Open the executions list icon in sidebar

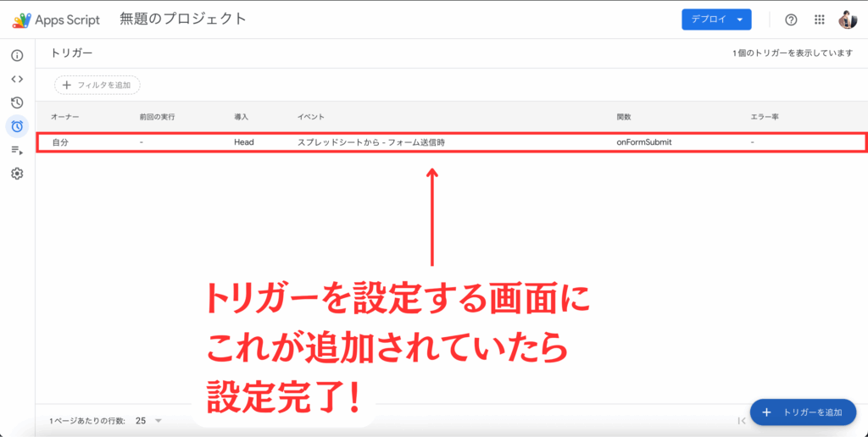coord(17,150)
